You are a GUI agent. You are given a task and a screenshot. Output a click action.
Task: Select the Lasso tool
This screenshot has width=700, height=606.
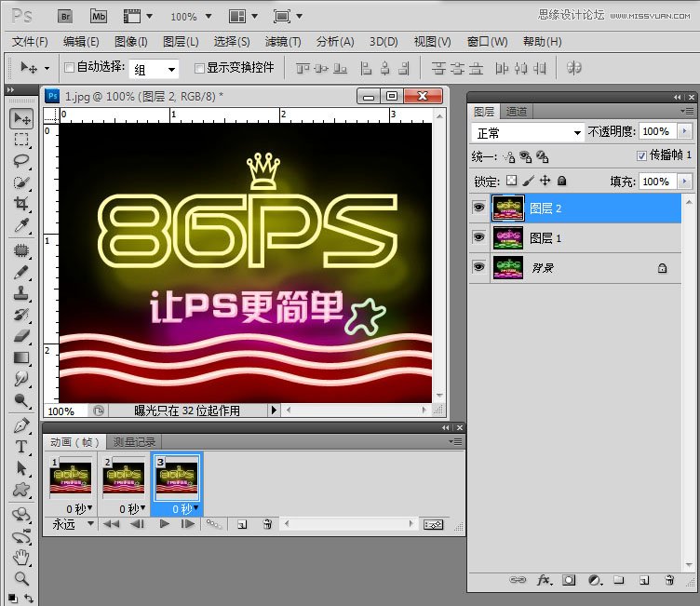tap(20, 160)
